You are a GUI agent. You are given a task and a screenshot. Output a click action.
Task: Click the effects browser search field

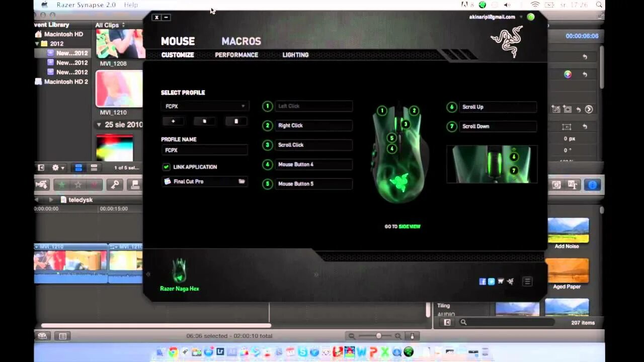507,323
